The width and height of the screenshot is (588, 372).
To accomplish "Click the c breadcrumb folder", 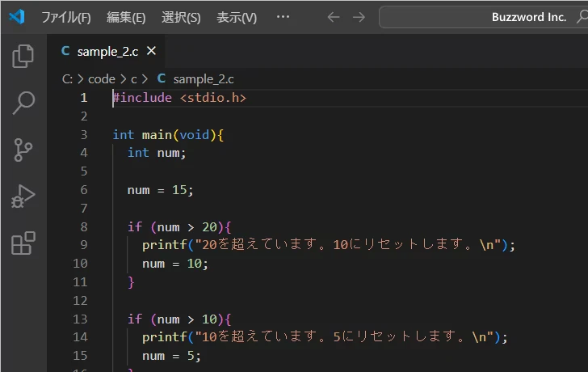I will [x=134, y=79].
